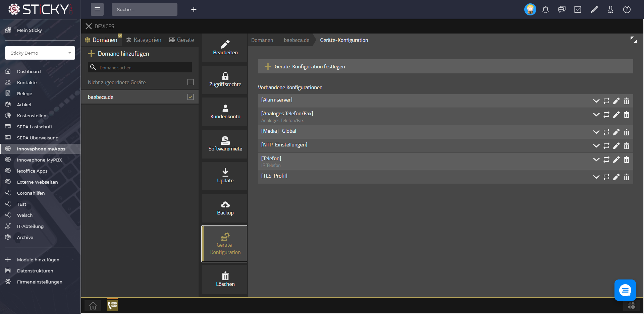Open user avatar lightbulb profile icon
The image size is (644, 314).
[530, 9]
